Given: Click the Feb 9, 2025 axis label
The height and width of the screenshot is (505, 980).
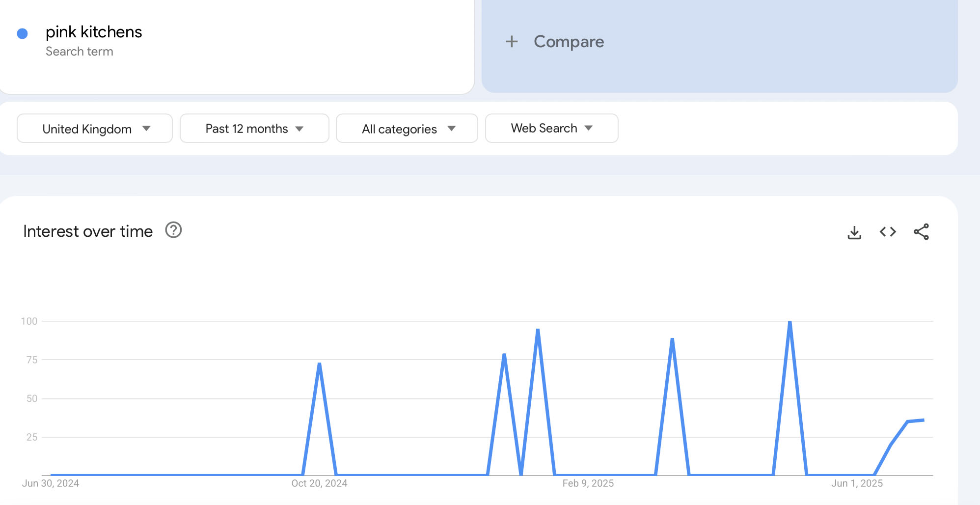Looking at the screenshot, I should click(588, 483).
